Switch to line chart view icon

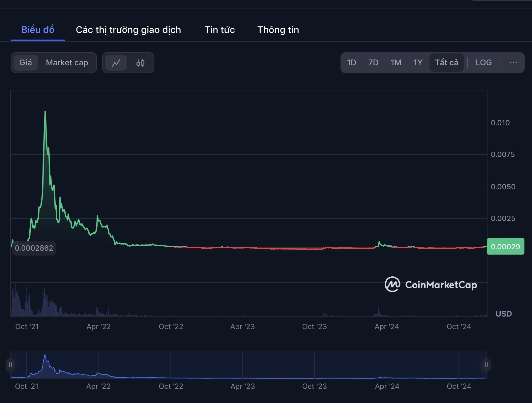(x=116, y=63)
